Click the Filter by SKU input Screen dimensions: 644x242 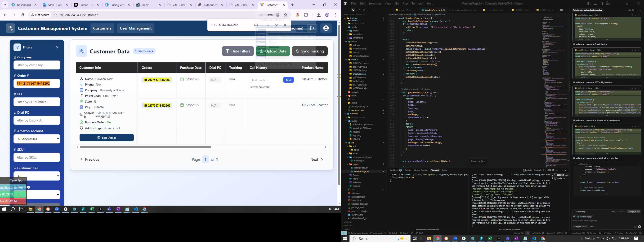(x=37, y=157)
